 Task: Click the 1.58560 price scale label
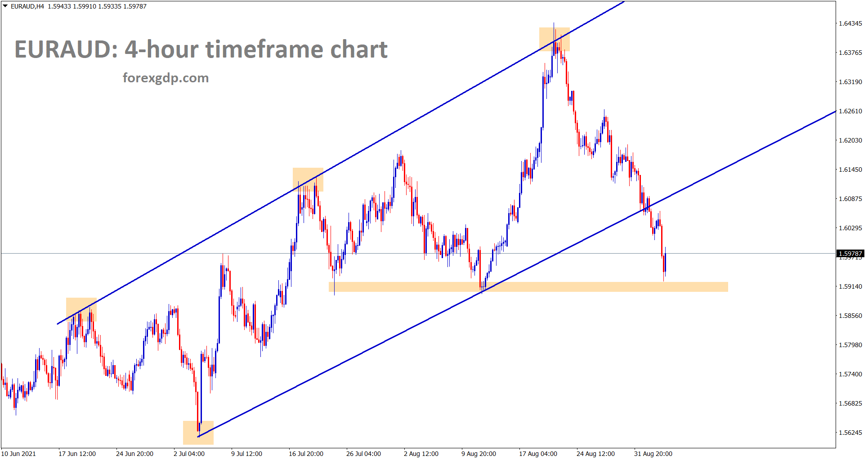point(850,316)
